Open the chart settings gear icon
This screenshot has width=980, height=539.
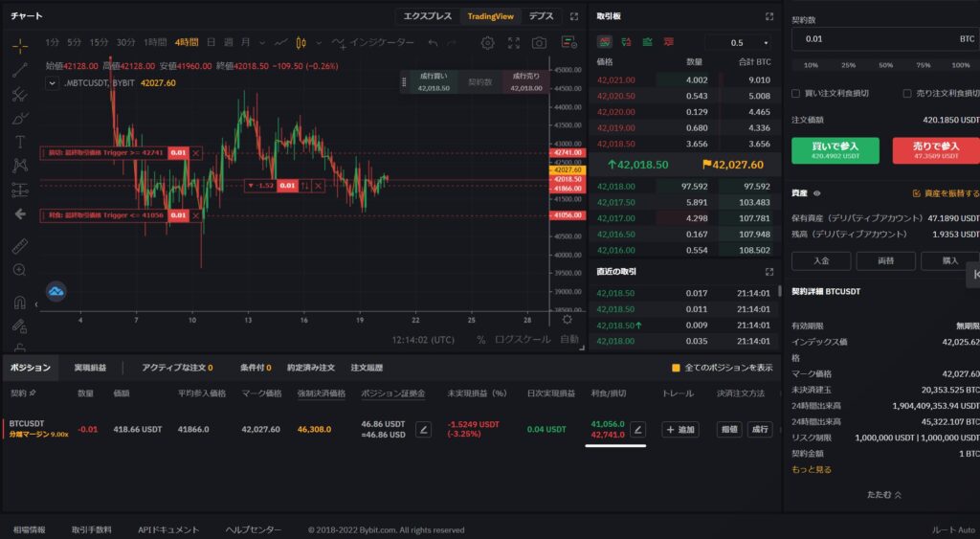point(487,42)
